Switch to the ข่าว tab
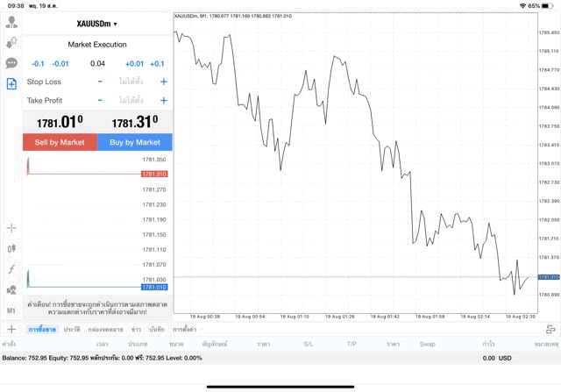 tap(136, 329)
